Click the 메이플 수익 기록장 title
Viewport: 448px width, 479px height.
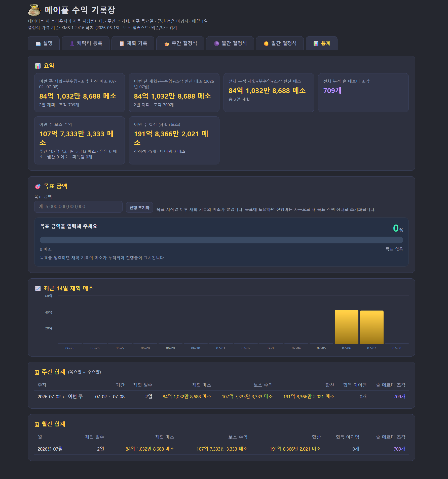(x=80, y=10)
